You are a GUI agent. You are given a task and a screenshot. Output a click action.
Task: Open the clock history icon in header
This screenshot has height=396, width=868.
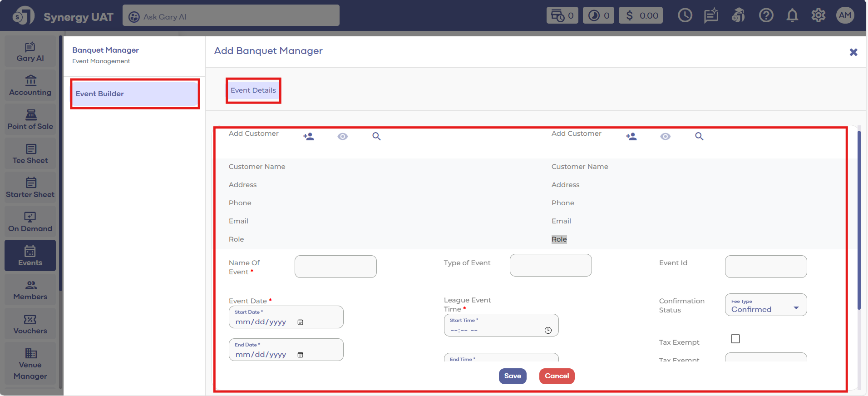pyautogui.click(x=685, y=16)
